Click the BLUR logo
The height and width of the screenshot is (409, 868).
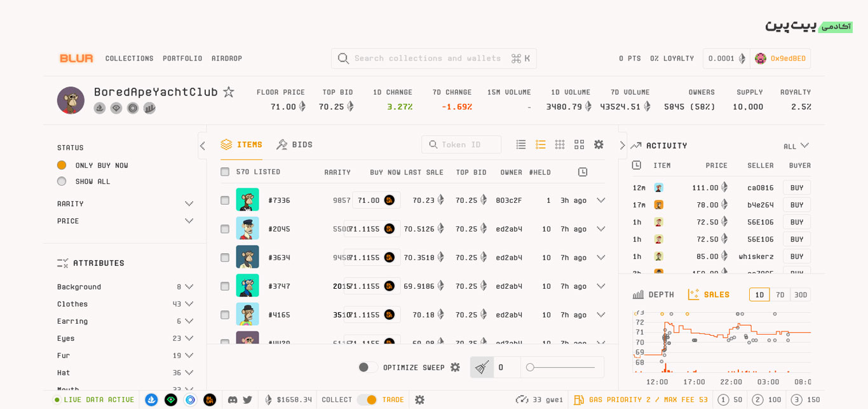pos(76,59)
